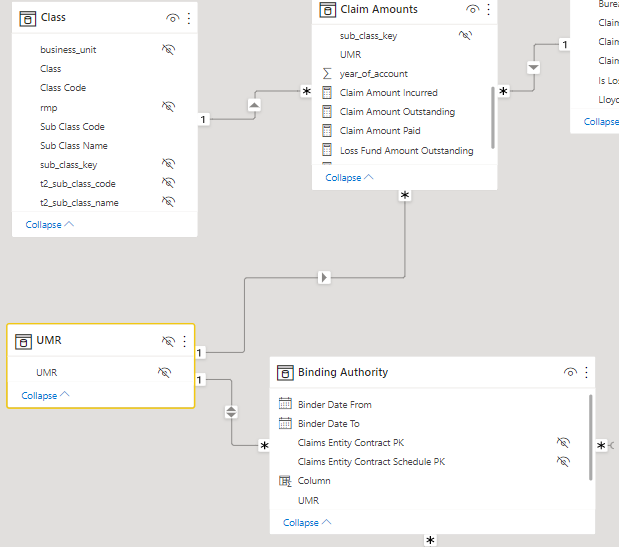Click measure icon next to Claim Amount Outstanding
Image resolution: width=619 pixels, height=547 pixels.
tap(327, 112)
